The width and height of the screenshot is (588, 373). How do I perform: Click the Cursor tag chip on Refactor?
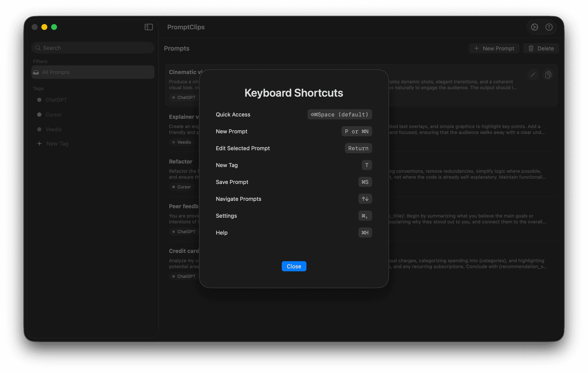(181, 187)
